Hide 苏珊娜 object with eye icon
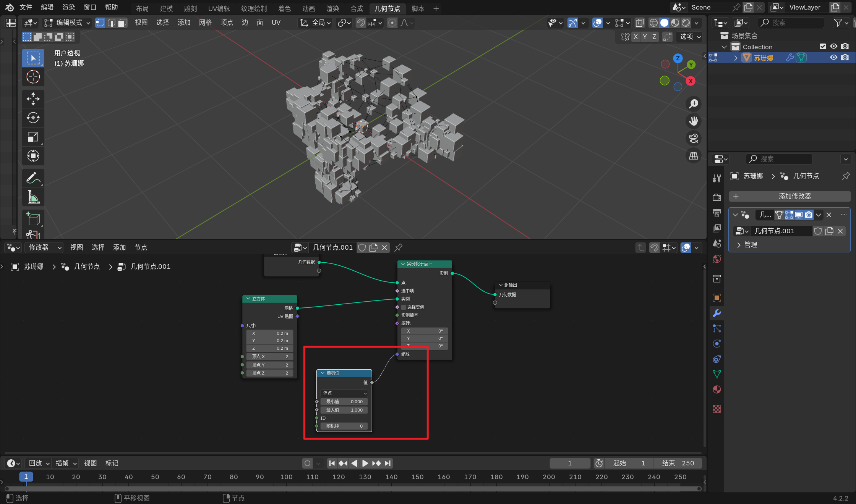This screenshot has height=504, width=856. 834,58
